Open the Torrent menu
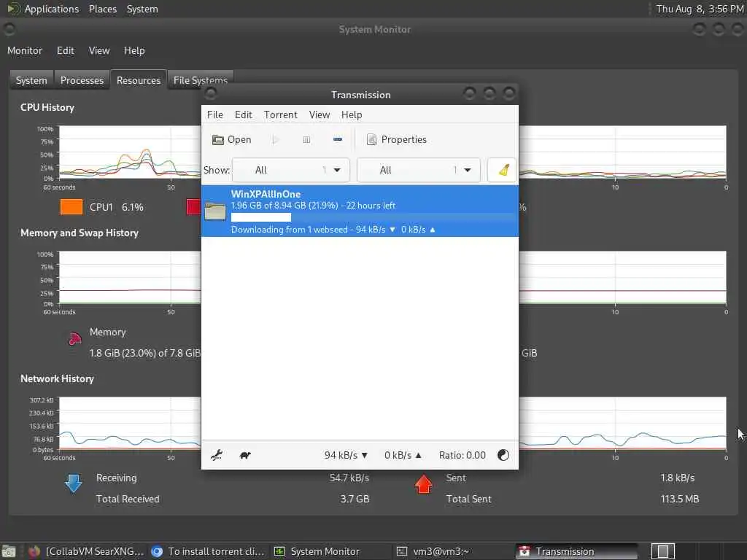The image size is (747, 560). pos(281,114)
